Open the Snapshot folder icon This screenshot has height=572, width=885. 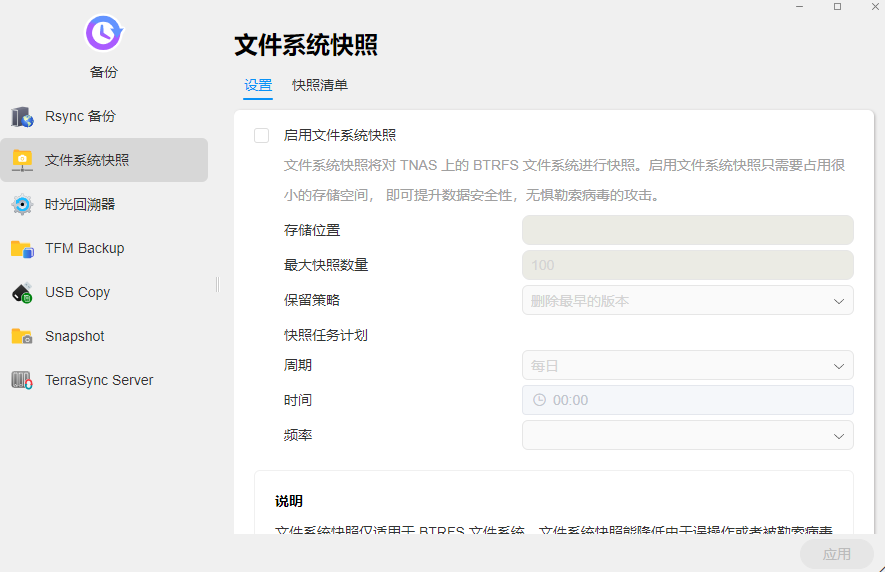pos(23,337)
